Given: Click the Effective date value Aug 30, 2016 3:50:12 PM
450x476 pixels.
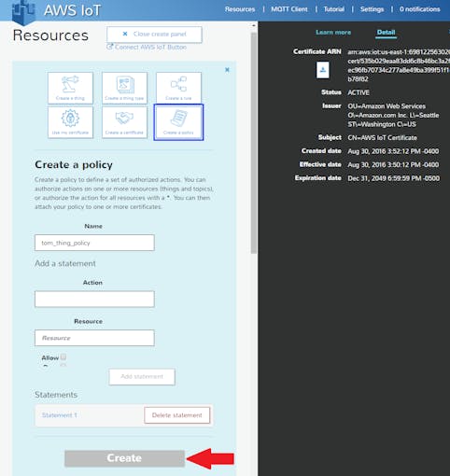Looking at the screenshot, I should click(393, 165).
